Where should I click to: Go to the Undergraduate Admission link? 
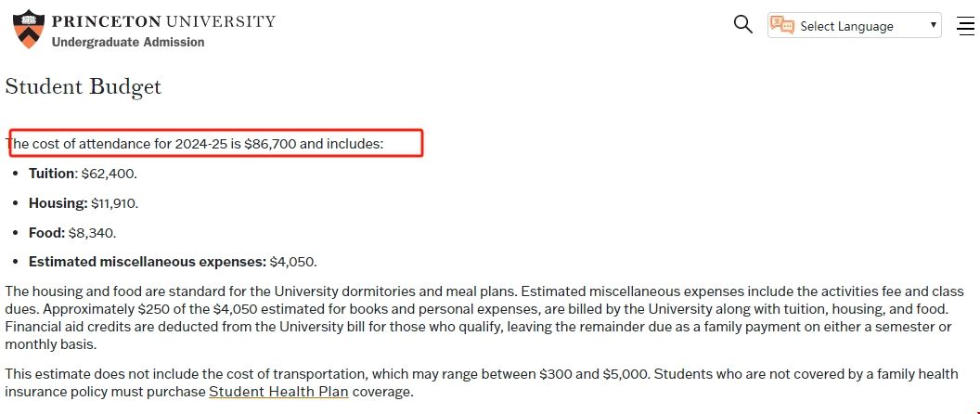(128, 42)
